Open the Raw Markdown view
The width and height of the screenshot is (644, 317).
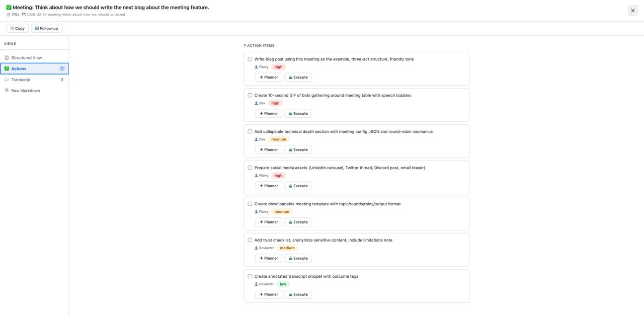(x=26, y=91)
